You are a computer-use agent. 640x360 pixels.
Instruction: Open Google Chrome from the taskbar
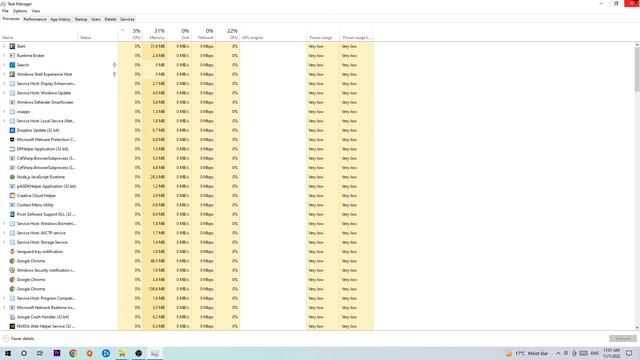pos(73,353)
